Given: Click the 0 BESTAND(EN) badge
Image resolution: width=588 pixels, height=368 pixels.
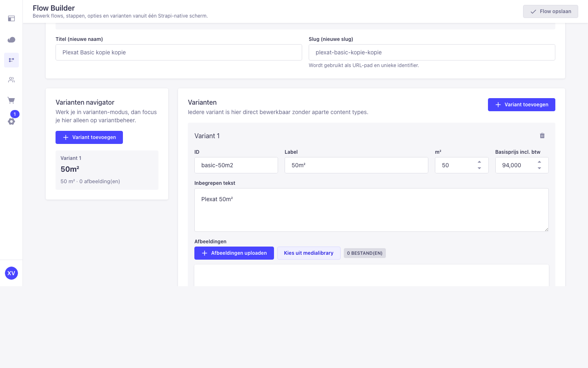Looking at the screenshot, I should pyautogui.click(x=365, y=253).
